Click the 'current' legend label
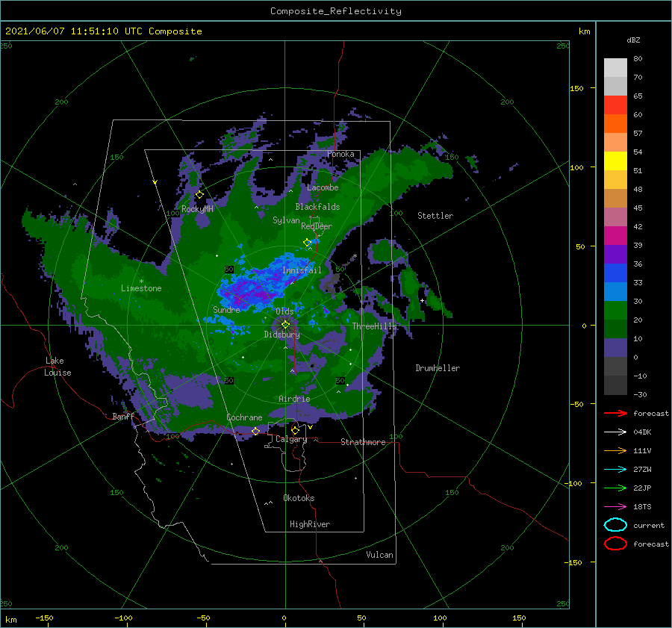 pyautogui.click(x=649, y=525)
